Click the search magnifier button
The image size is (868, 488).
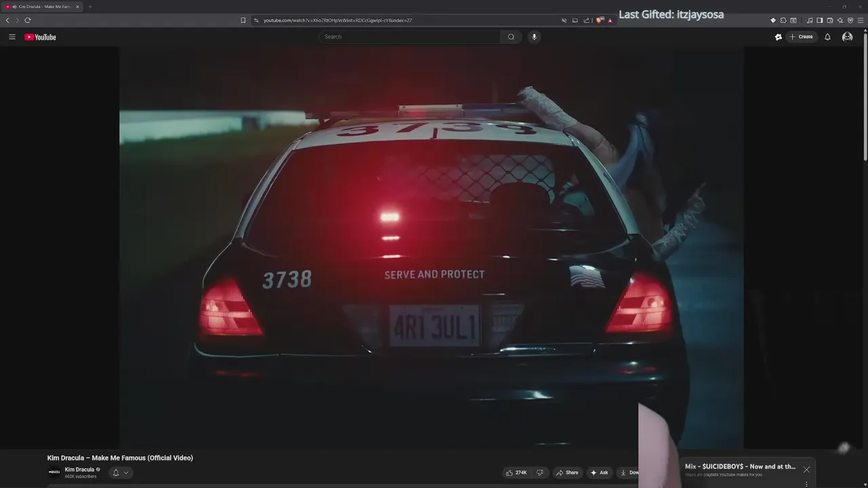tap(511, 37)
